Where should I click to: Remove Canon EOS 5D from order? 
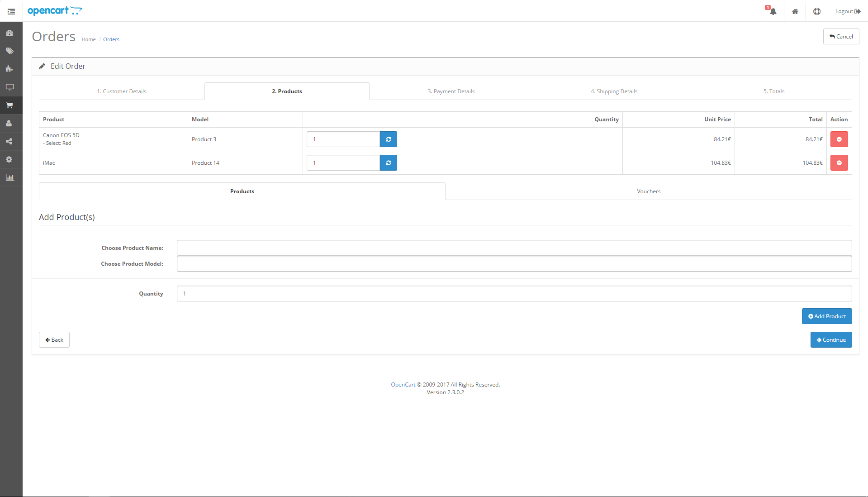(839, 139)
